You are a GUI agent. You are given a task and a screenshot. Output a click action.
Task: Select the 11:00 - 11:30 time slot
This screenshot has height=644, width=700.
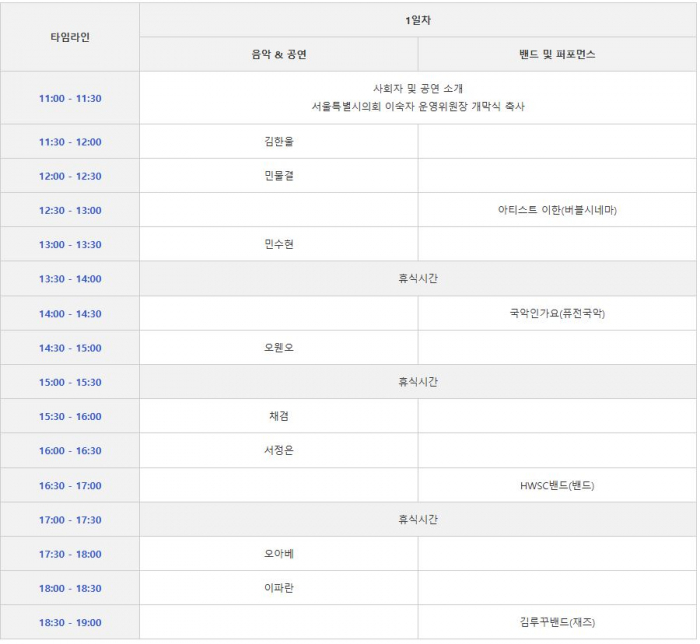[x=70, y=98]
